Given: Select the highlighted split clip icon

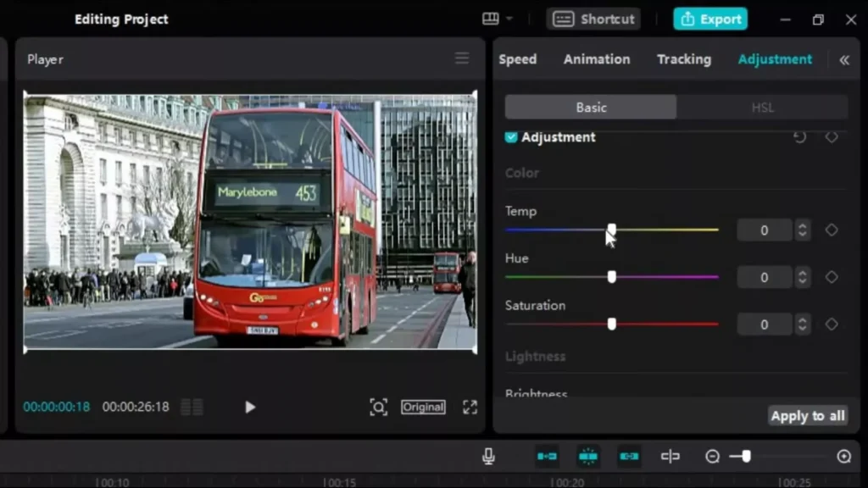Looking at the screenshot, I should click(588, 456).
